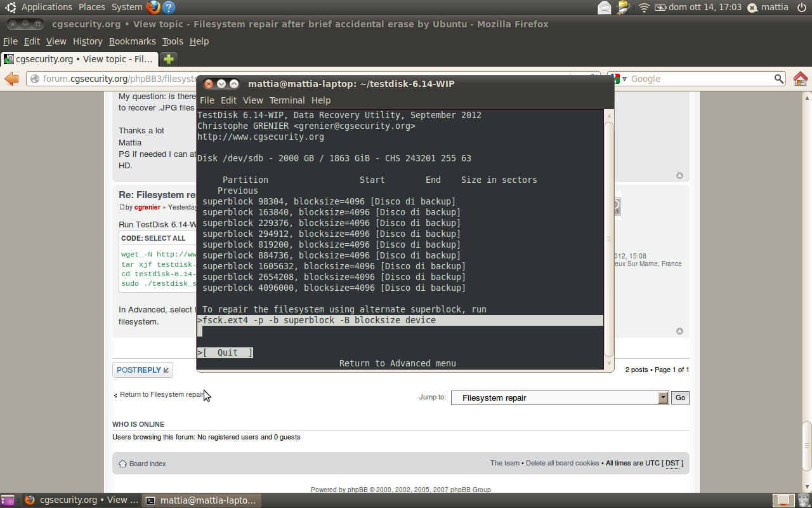Open the terminal's Help menu
Screen dimensions: 812x508
[x=321, y=100]
